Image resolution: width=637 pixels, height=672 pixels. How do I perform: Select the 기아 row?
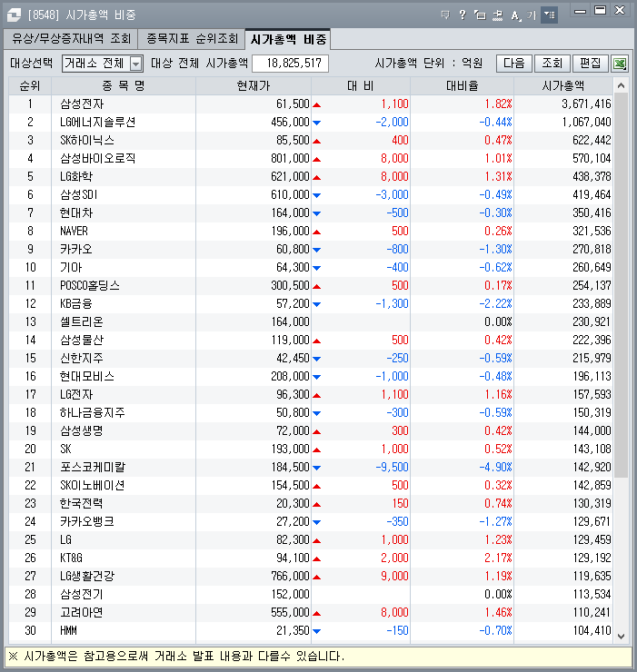tap(311, 267)
